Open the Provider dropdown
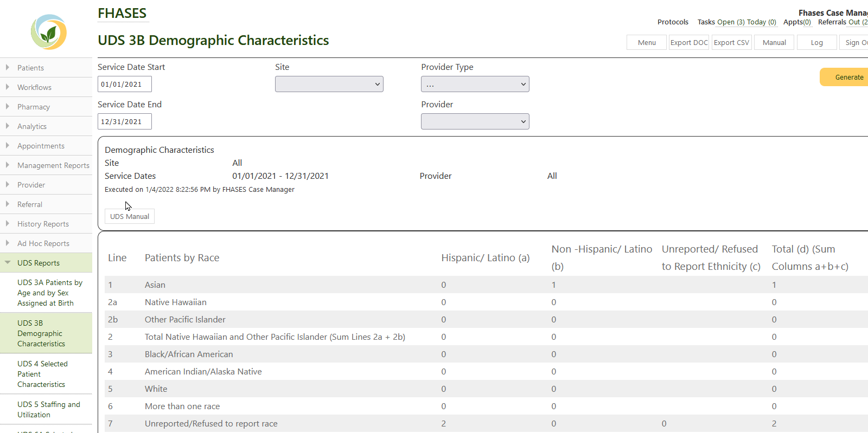This screenshot has height=433, width=868. pos(475,121)
